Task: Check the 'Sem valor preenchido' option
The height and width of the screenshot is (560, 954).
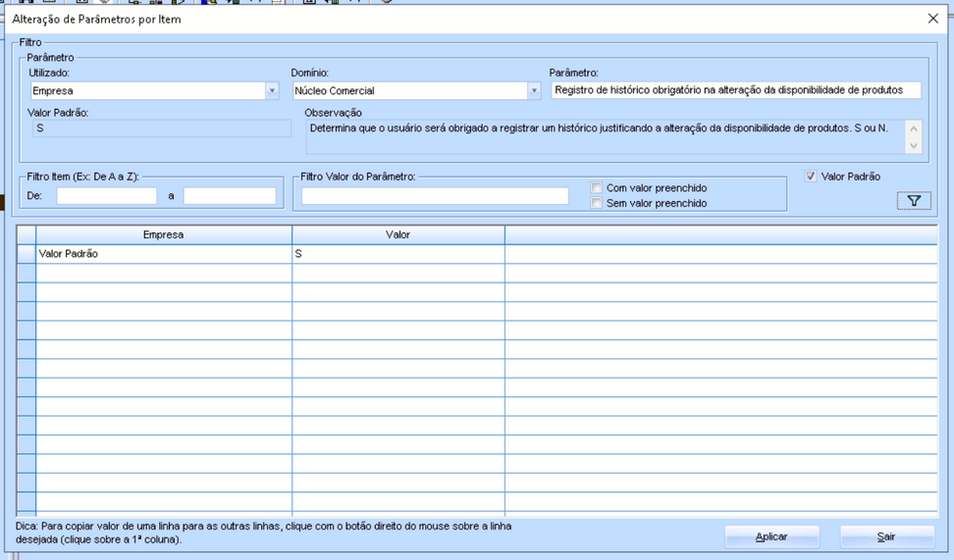Action: (597, 204)
